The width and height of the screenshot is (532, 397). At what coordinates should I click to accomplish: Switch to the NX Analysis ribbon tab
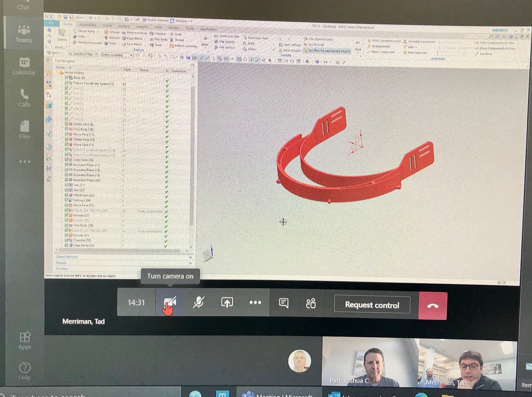(142, 27)
